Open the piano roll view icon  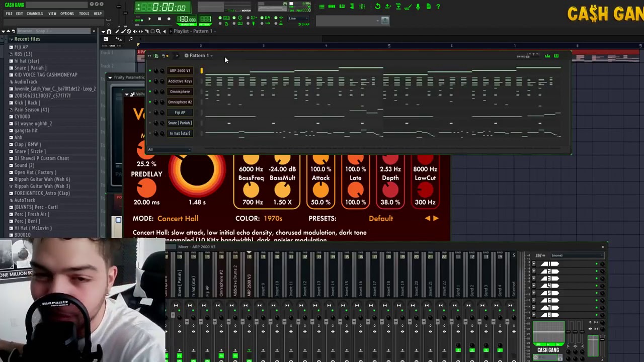[x=342, y=7]
